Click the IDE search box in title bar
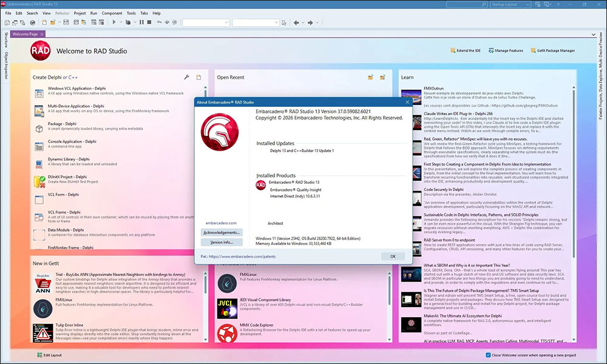The height and width of the screenshot is (364, 607). coord(467,4)
